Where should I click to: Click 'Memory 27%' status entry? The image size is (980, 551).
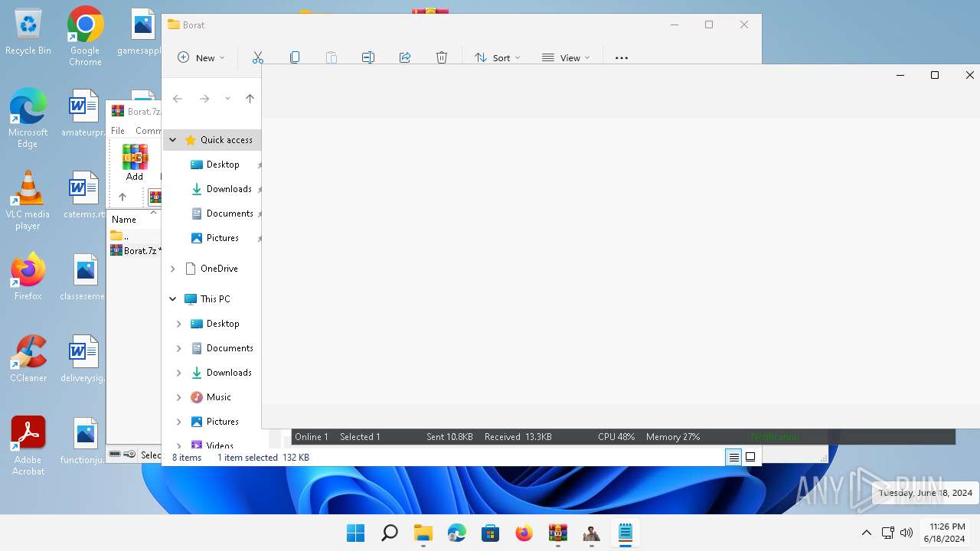tap(673, 437)
